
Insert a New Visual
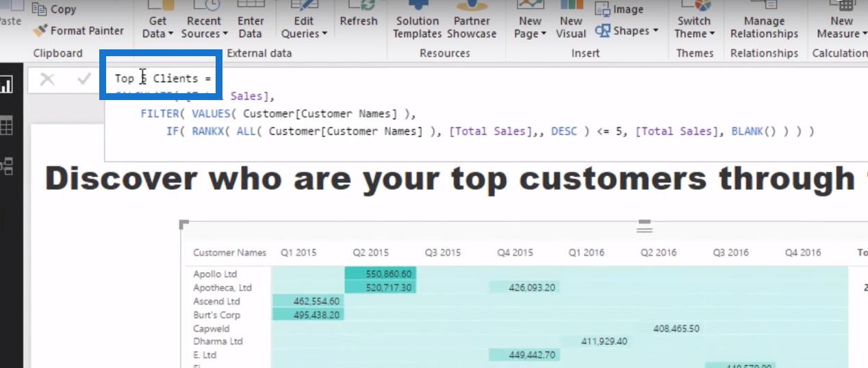pos(571,21)
